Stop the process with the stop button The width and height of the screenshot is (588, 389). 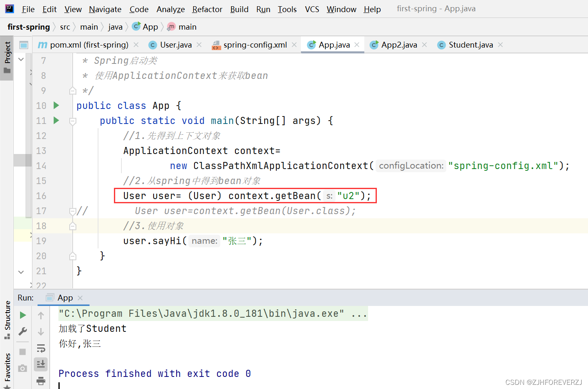point(23,352)
